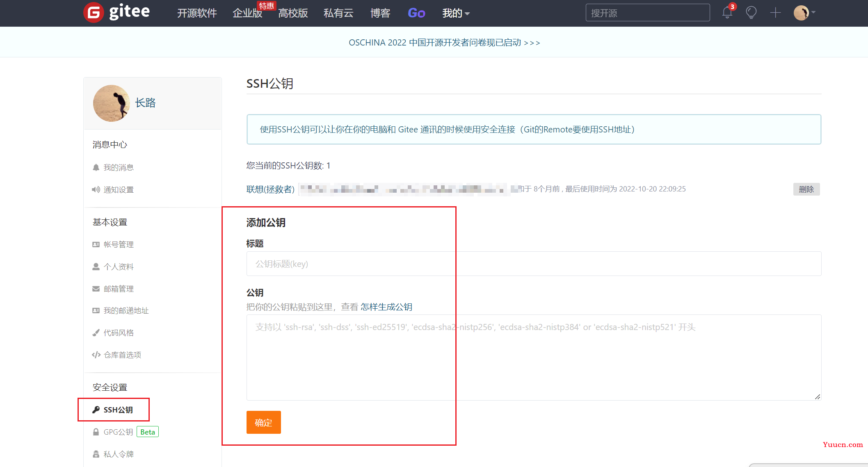Open the OSCHINA 2022 survey banner link
This screenshot has width=868, height=467.
click(444, 43)
